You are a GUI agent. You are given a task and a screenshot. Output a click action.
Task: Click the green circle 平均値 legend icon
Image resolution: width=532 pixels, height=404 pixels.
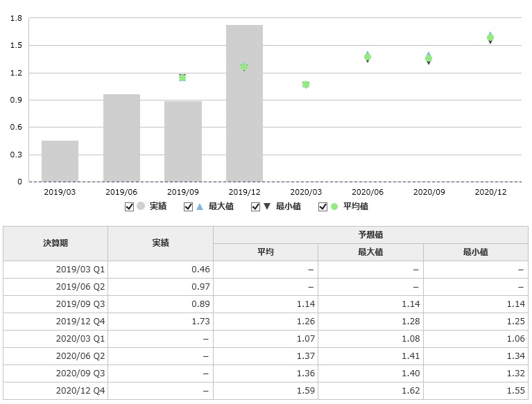334,207
